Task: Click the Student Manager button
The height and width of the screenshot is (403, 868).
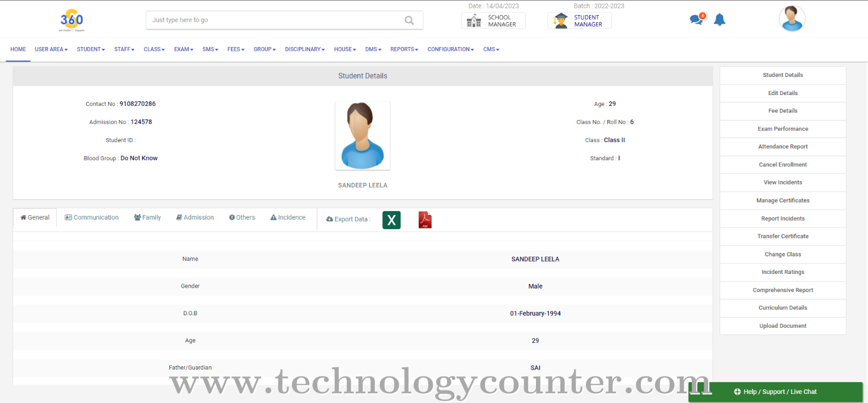Action: pos(580,21)
